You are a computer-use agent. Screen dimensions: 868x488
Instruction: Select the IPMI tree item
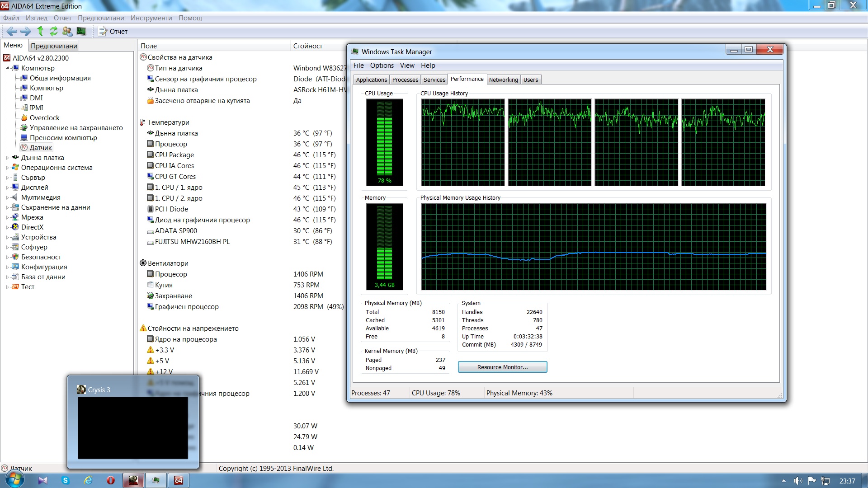[37, 108]
